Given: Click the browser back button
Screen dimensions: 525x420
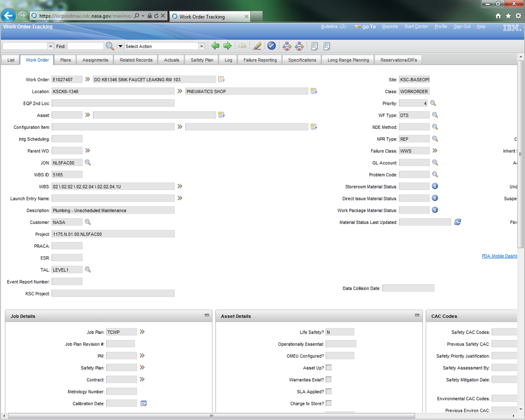Looking at the screenshot, I should pyautogui.click(x=8, y=16).
